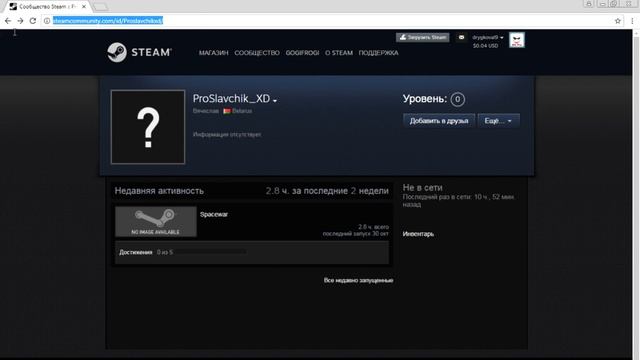
Task: Open Chrome three-dot menu
Action: pyautogui.click(x=632, y=21)
